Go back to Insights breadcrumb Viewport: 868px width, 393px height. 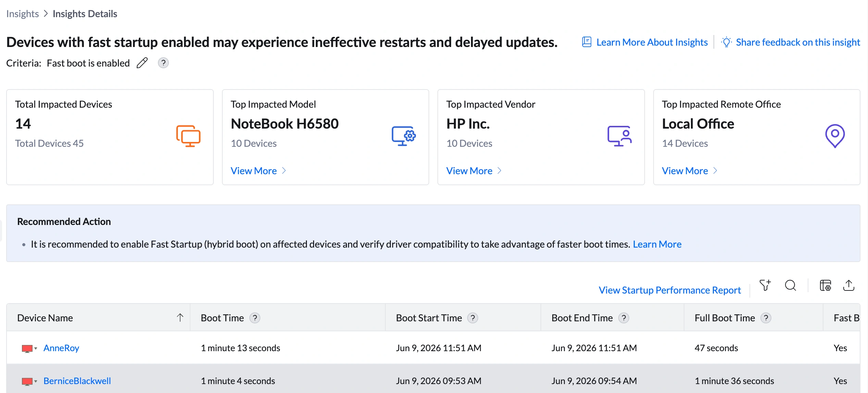(23, 14)
